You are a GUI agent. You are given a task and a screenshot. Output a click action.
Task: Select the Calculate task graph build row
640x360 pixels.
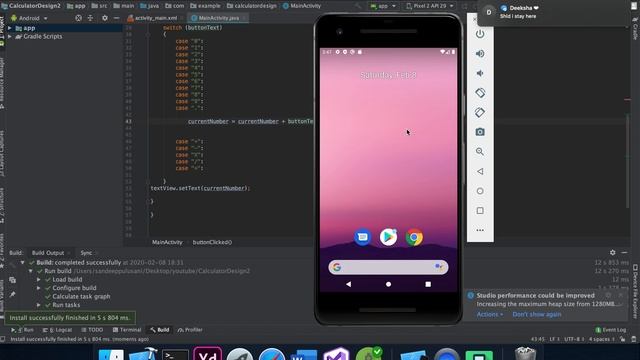tap(81, 296)
